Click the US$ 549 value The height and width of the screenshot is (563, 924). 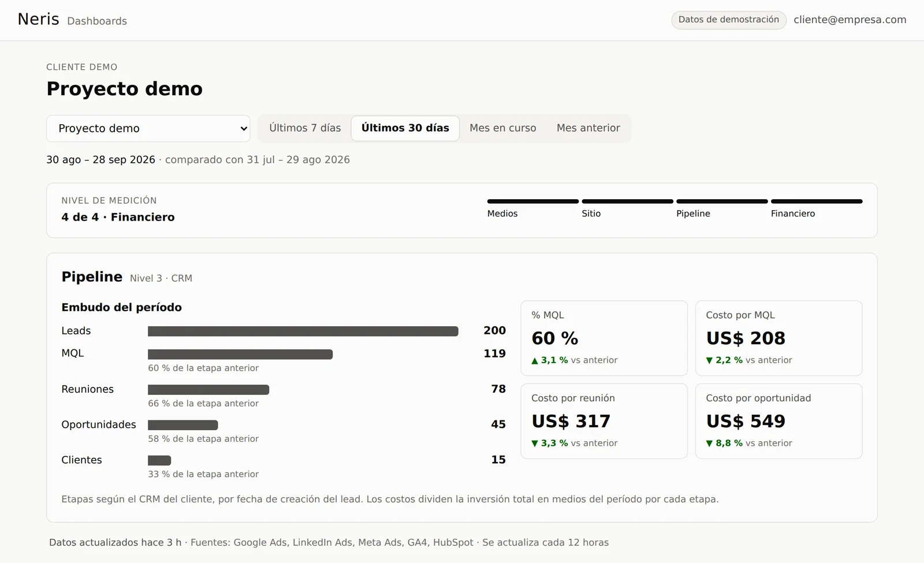coord(746,422)
